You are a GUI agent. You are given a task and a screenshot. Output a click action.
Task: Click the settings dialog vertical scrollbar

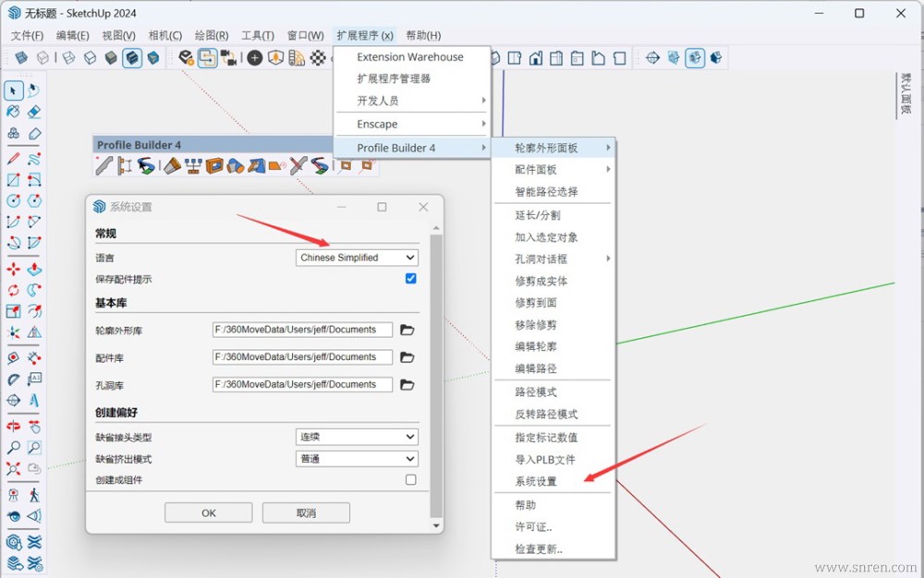[x=436, y=377]
